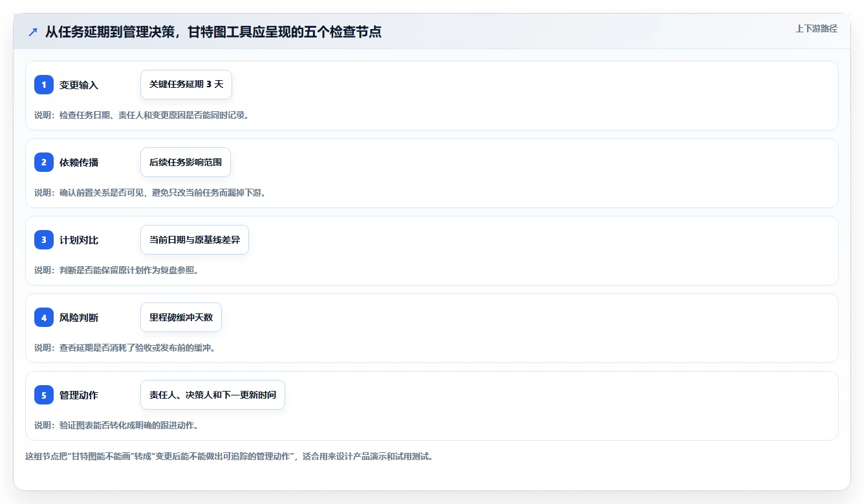The width and height of the screenshot is (864, 504).
Task: Click step number badge 5
Action: pyautogui.click(x=44, y=395)
